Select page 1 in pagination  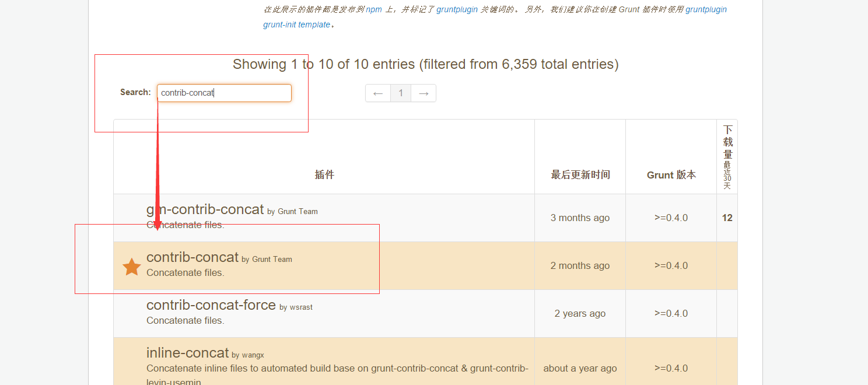click(x=401, y=93)
